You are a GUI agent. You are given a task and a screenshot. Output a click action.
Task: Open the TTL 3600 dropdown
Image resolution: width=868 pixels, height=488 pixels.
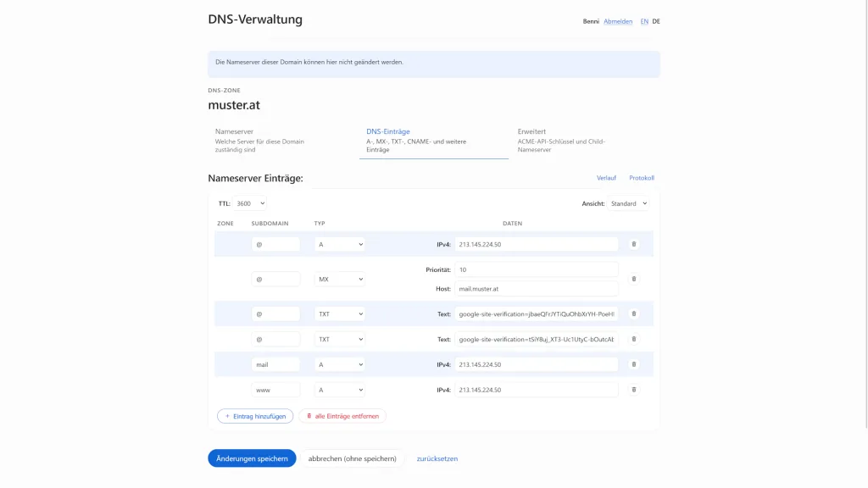pos(250,203)
